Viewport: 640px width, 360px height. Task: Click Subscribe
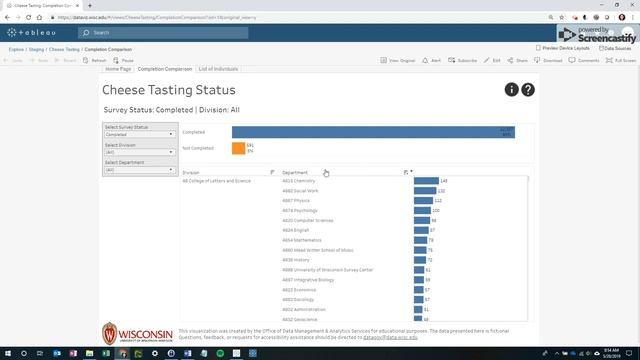(462, 60)
